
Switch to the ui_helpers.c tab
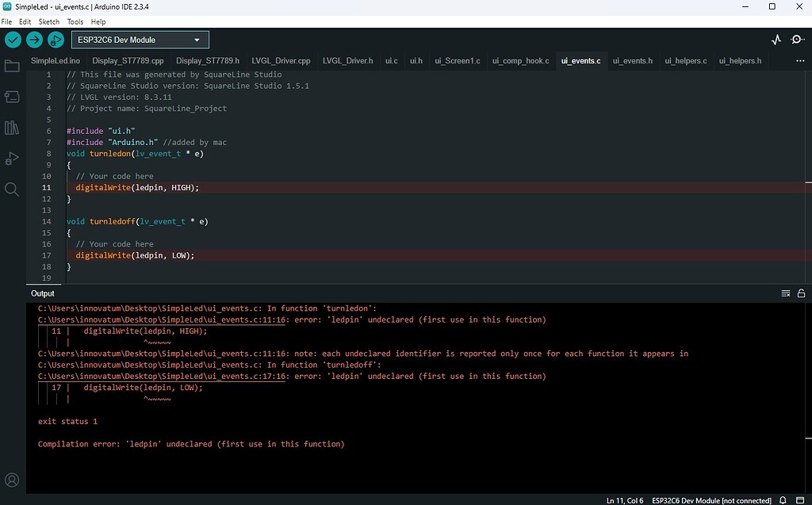(x=685, y=60)
